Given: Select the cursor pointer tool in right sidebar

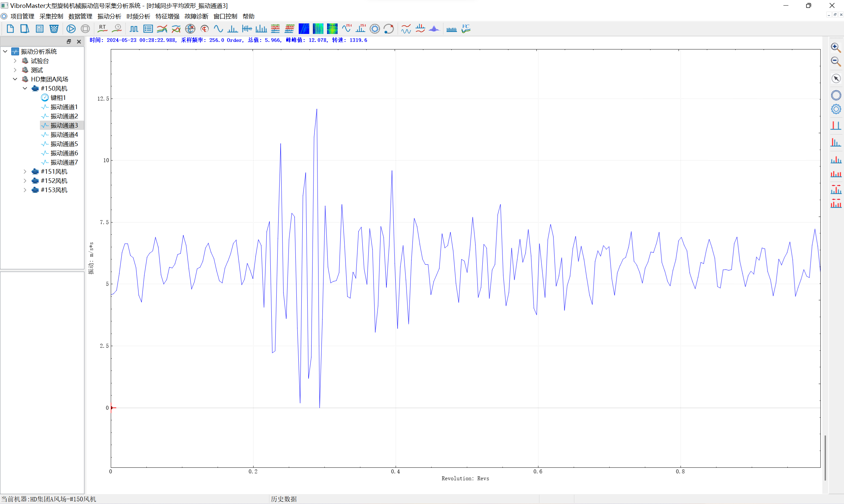Looking at the screenshot, I should click(836, 78).
